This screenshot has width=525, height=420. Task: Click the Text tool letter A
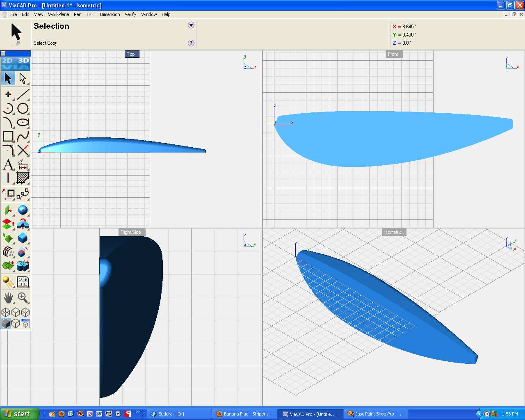pyautogui.click(x=8, y=165)
